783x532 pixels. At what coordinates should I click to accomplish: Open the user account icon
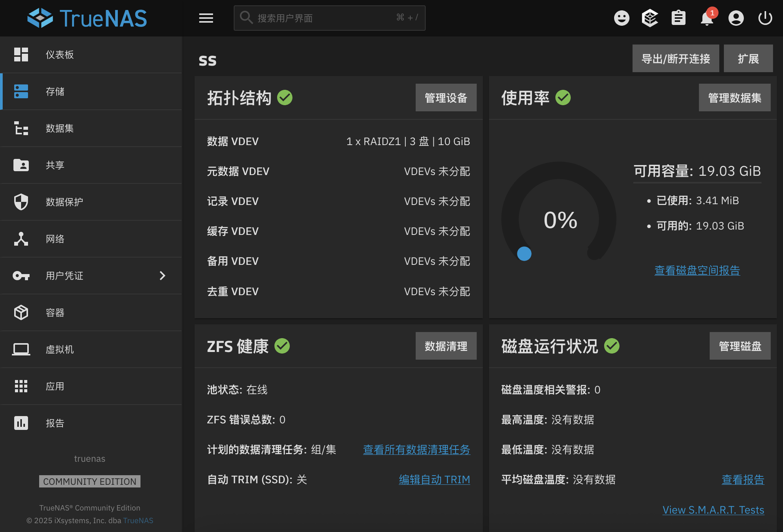(x=736, y=18)
